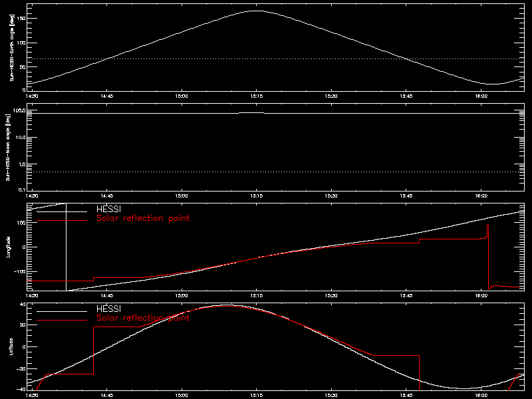The width and height of the screenshot is (532, 399).
Task: Click the "-100" tick label on Longitude plot
Action: pyautogui.click(x=20, y=272)
